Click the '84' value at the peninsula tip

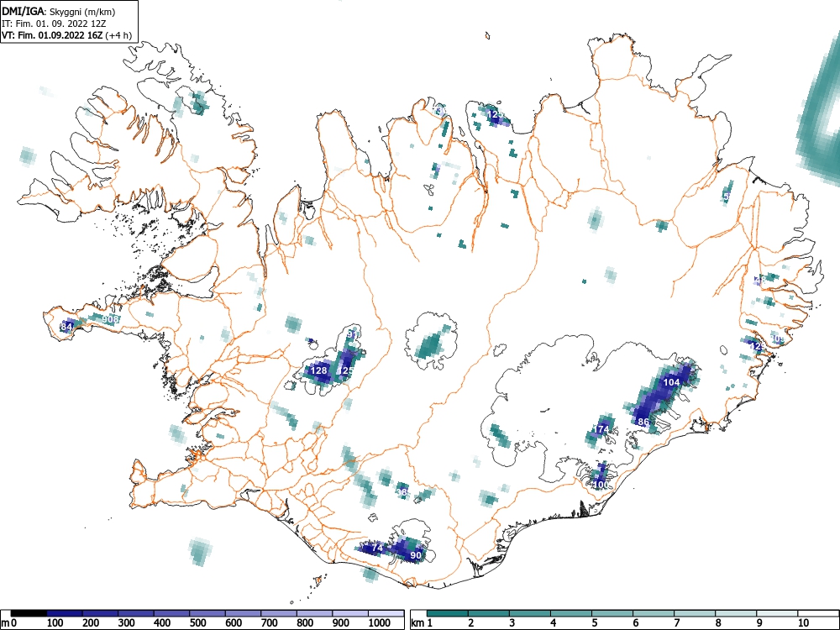tap(66, 326)
